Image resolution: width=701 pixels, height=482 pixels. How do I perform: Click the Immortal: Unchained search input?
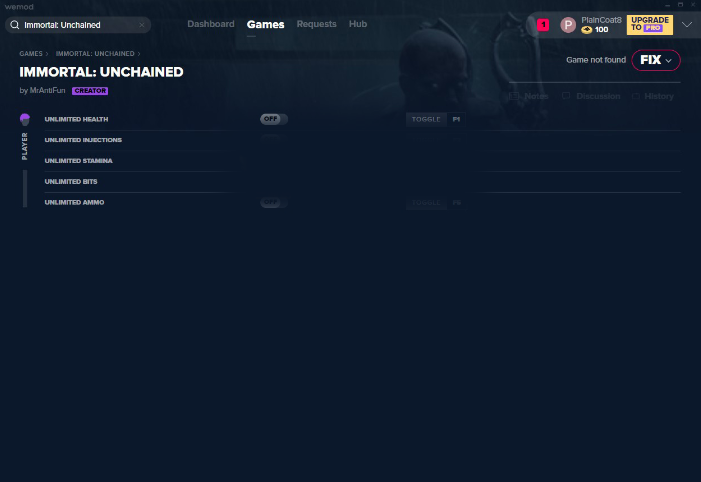(x=79, y=25)
